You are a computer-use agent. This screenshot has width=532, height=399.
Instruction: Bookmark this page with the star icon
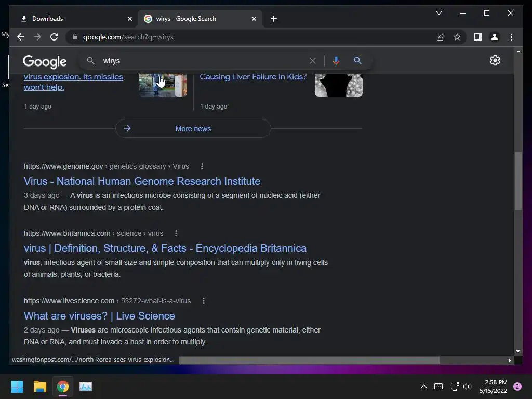(457, 37)
